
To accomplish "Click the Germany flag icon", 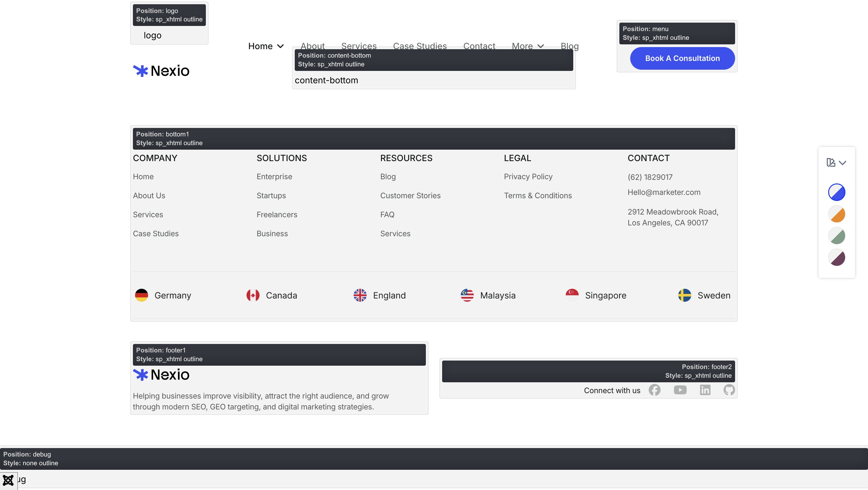I will (142, 295).
